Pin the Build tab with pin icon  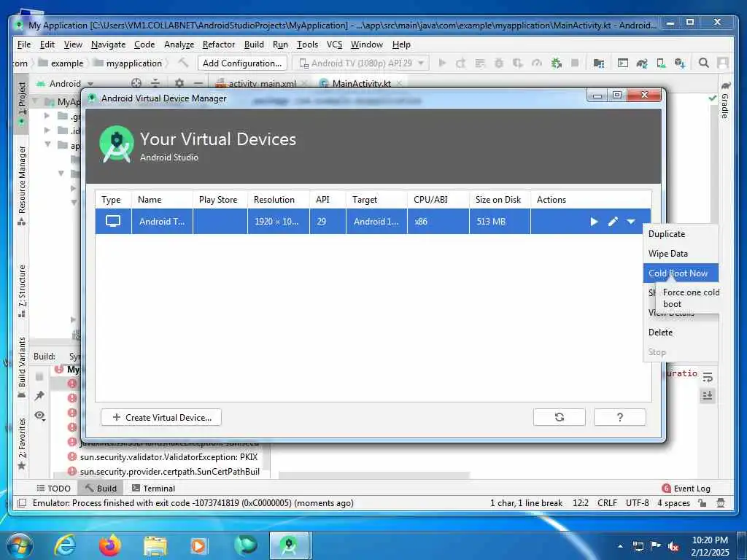point(39,396)
